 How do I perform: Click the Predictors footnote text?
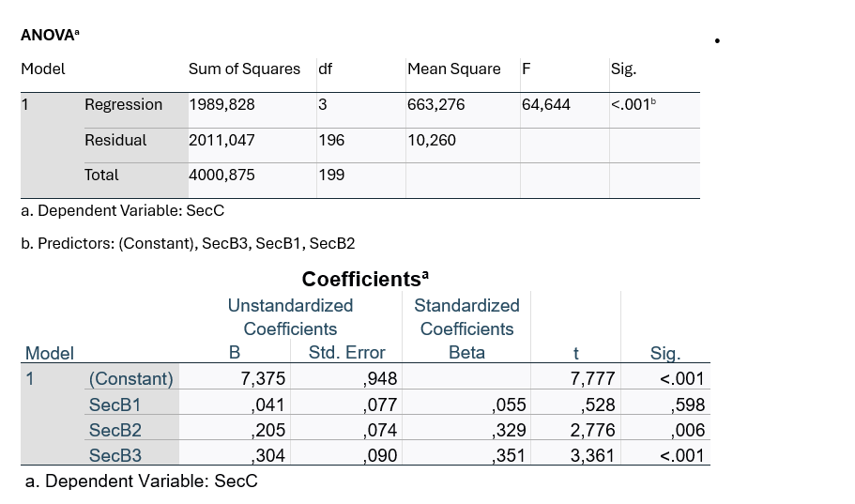pos(188,243)
